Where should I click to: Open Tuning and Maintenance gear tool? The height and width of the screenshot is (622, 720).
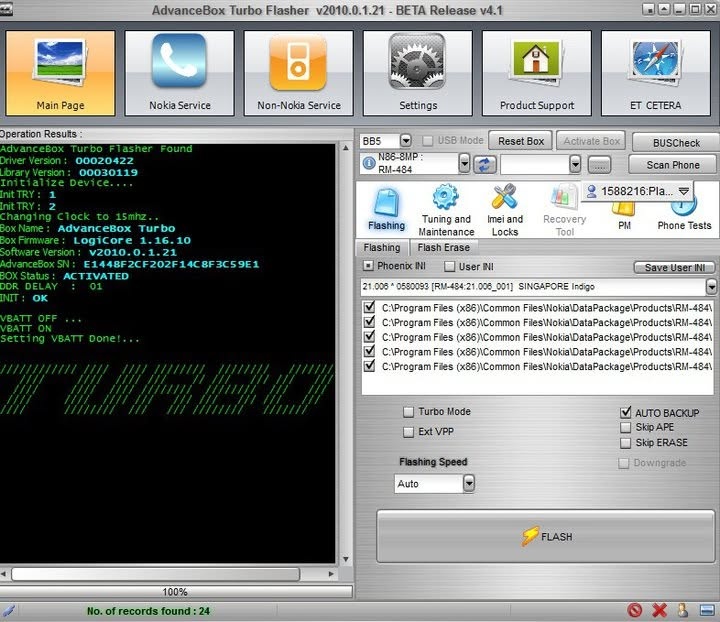tap(446, 210)
